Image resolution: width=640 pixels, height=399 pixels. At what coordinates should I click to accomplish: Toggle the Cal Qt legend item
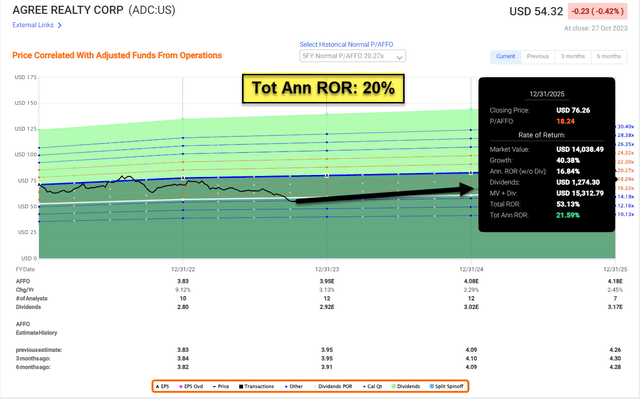[x=372, y=386]
